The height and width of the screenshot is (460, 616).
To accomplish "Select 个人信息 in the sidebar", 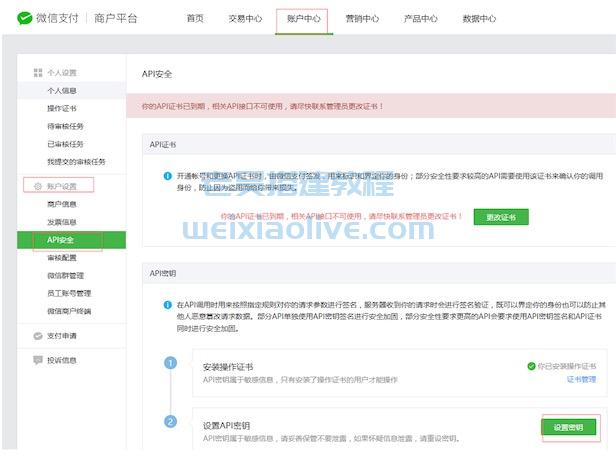I will pyautogui.click(x=72, y=90).
